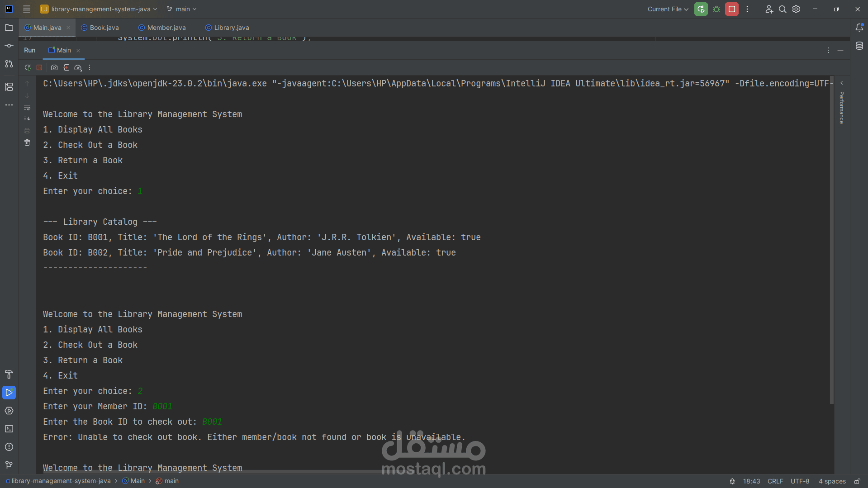Clear all console output trash icon
Viewport: 868px width, 488px height.
pyautogui.click(x=27, y=142)
